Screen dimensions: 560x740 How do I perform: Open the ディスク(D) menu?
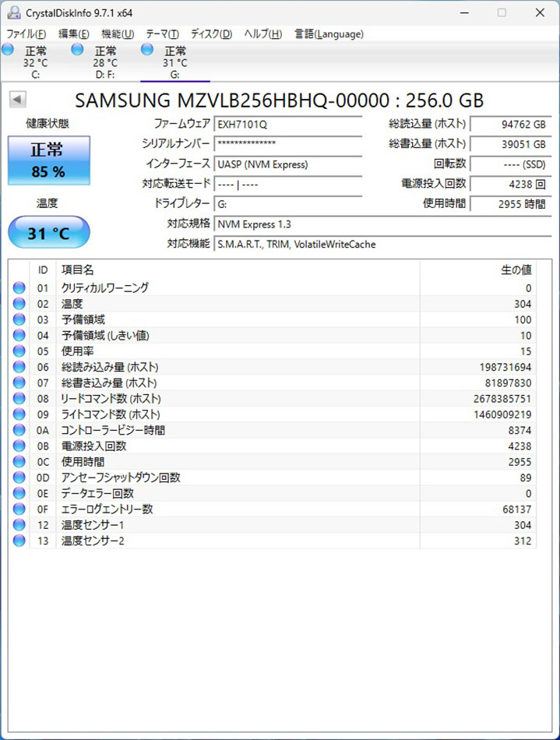pos(211,34)
